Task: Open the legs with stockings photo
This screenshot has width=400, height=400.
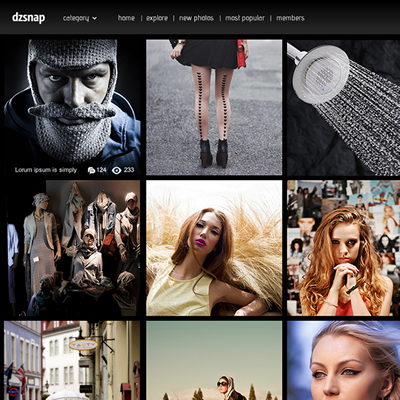Action: (x=214, y=107)
